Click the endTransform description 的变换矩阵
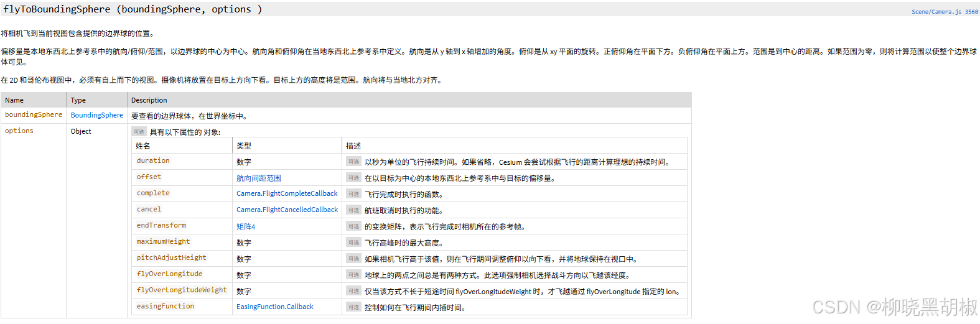This screenshot has width=980, height=324. 446,227
